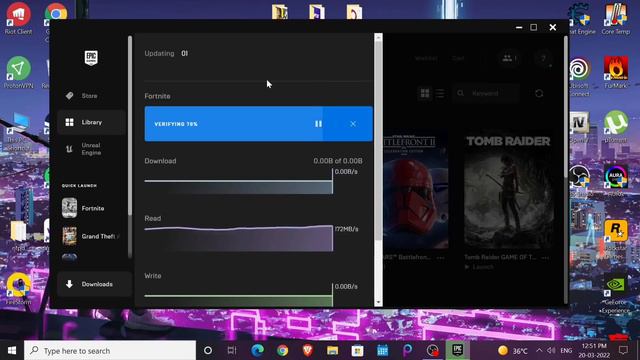Open File Explorer from taskbar
This screenshot has width=640, height=360.
332,351
